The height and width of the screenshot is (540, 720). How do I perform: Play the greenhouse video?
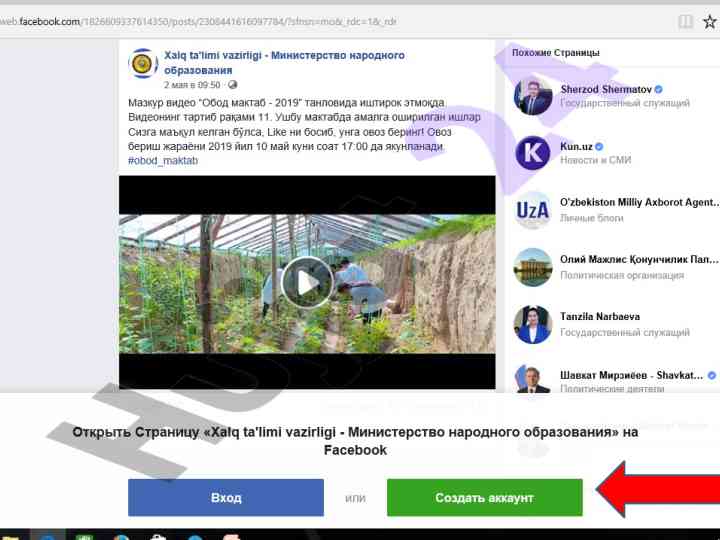(306, 283)
